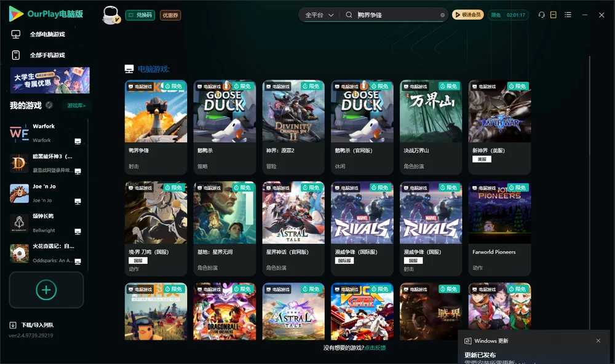Expand the 全平台 platform dropdown
The width and height of the screenshot is (615, 364).
319,15
